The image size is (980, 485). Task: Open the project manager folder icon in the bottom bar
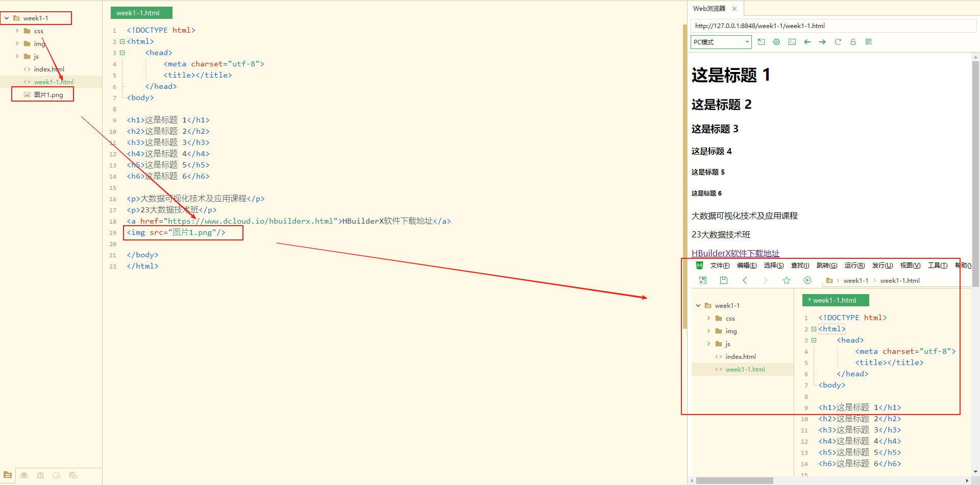(x=8, y=475)
